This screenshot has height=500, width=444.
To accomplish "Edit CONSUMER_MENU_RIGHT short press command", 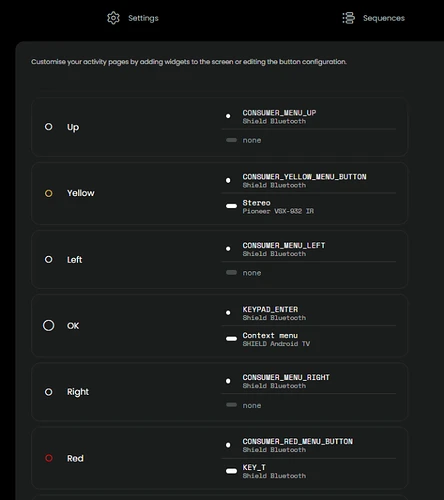I will (309, 381).
